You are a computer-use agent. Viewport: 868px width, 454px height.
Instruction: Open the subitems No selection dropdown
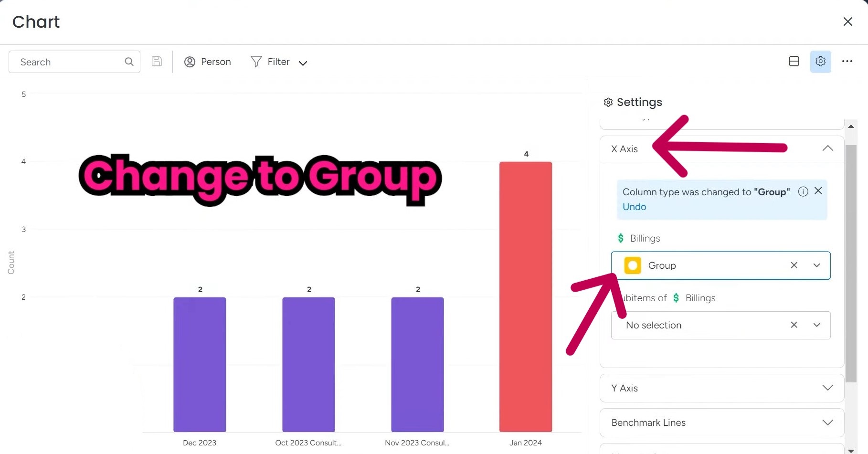click(817, 325)
